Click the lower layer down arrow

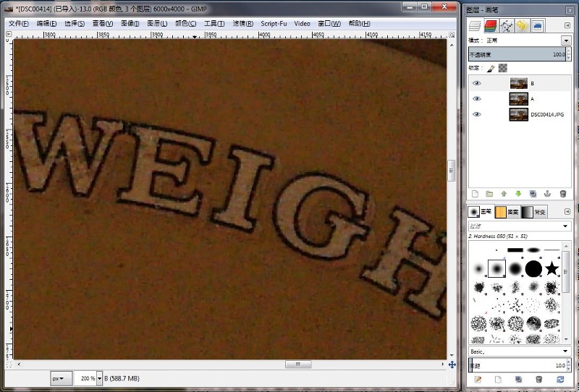coord(518,194)
